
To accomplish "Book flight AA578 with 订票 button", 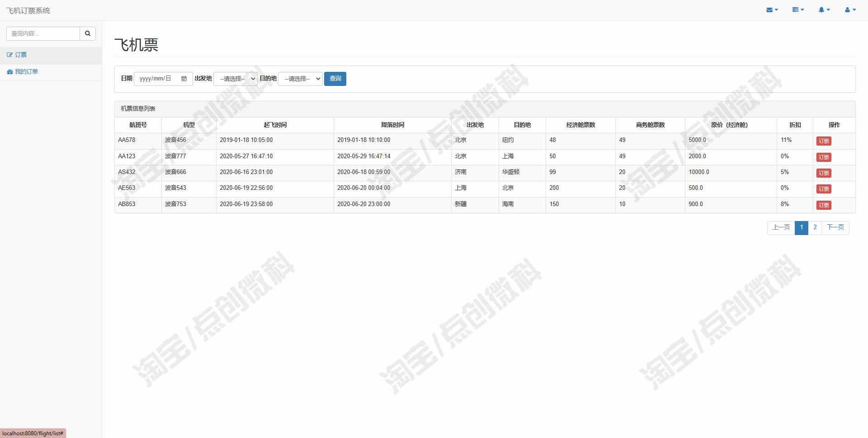I will (824, 141).
